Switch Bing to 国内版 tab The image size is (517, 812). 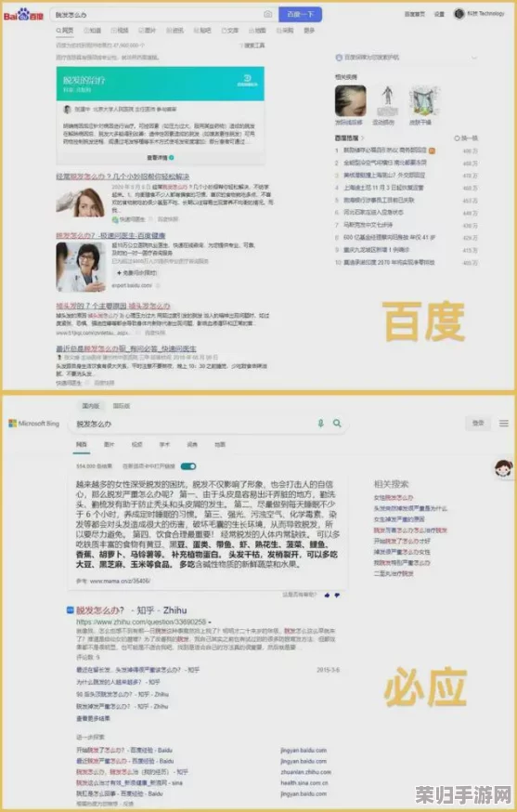(91, 406)
